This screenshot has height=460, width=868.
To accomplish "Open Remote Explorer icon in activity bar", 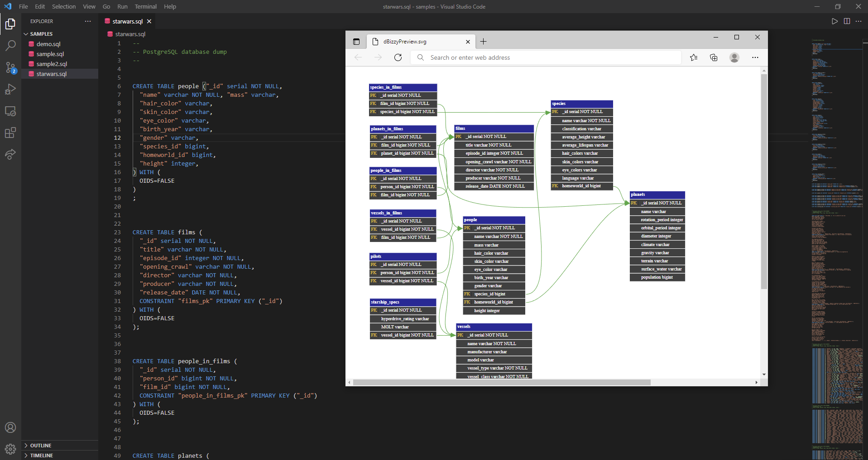I will coord(10,111).
